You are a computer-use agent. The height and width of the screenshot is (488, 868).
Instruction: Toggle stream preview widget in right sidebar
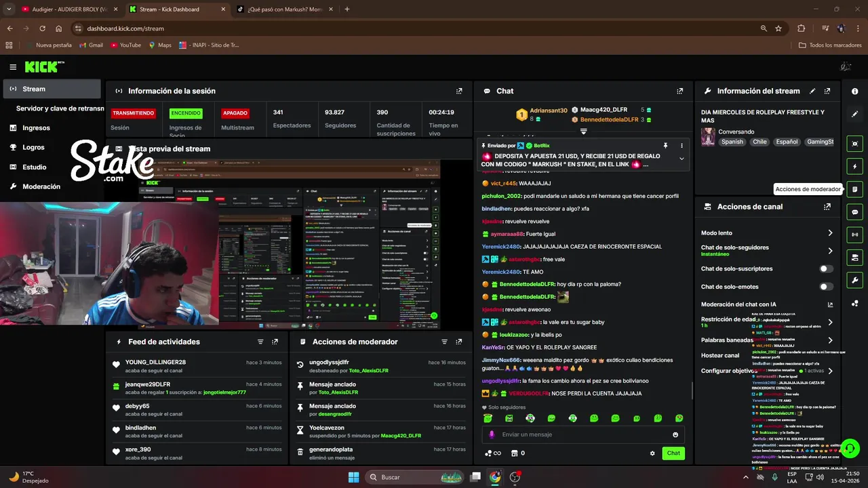click(855, 144)
